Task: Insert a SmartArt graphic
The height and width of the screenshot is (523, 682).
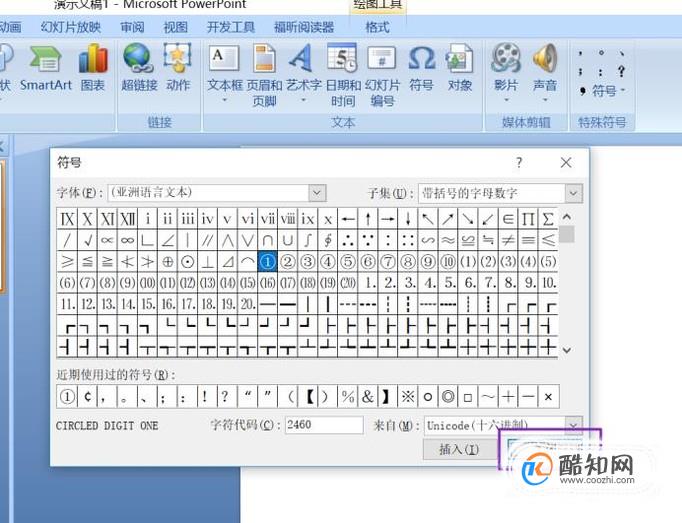Action: tap(45, 67)
